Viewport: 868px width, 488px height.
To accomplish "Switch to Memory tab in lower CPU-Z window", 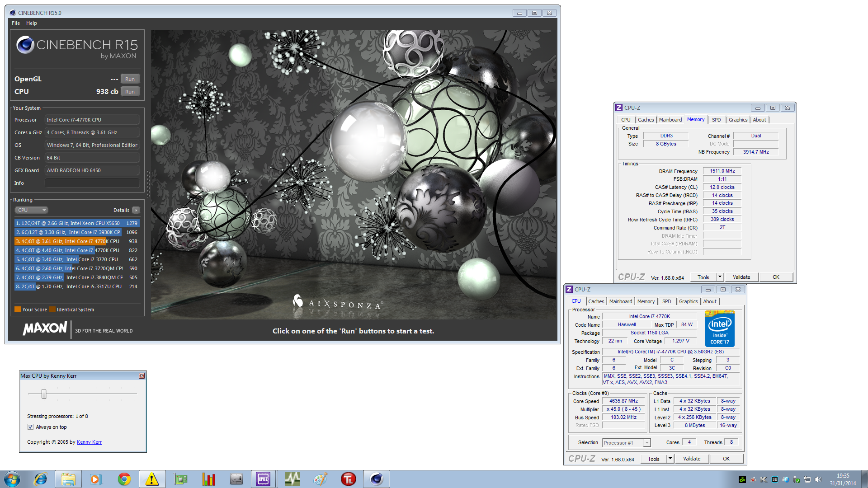I will [x=646, y=301].
